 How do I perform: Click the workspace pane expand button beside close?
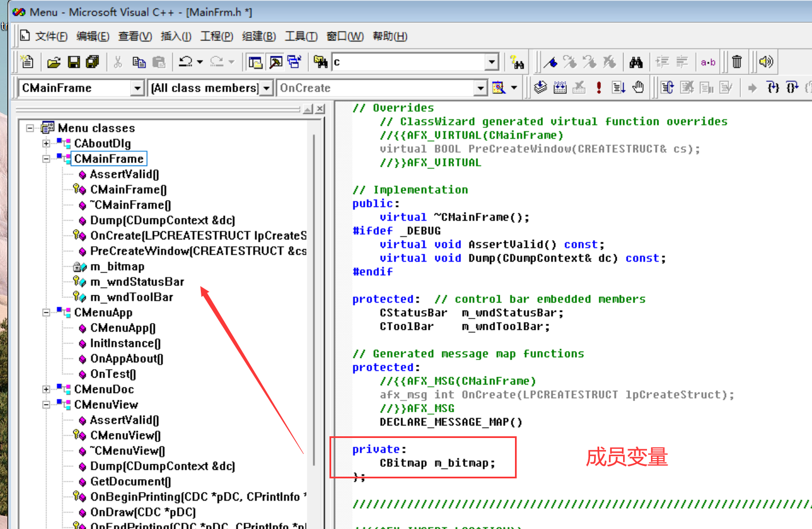click(308, 109)
